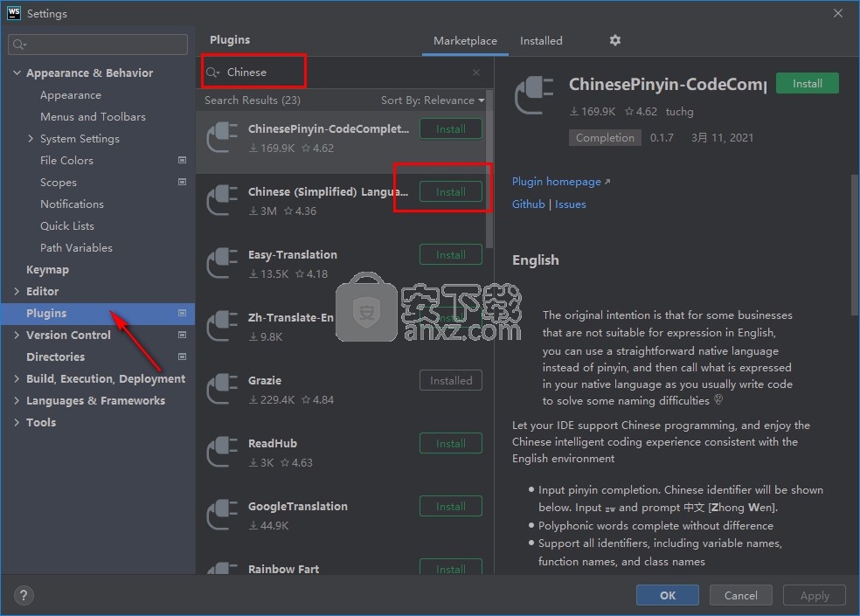Viewport: 860px width, 616px height.
Task: Install the Easy-Translation plugin
Action: coord(451,254)
